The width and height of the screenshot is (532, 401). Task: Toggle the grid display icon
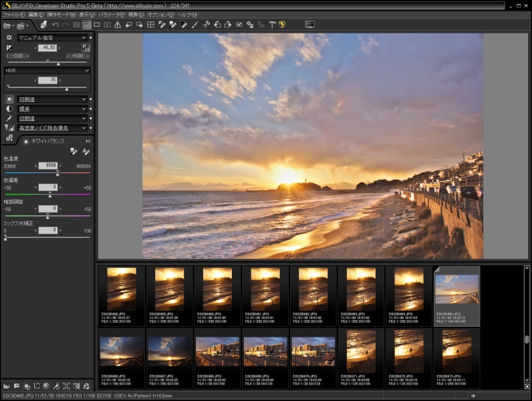coord(150,25)
